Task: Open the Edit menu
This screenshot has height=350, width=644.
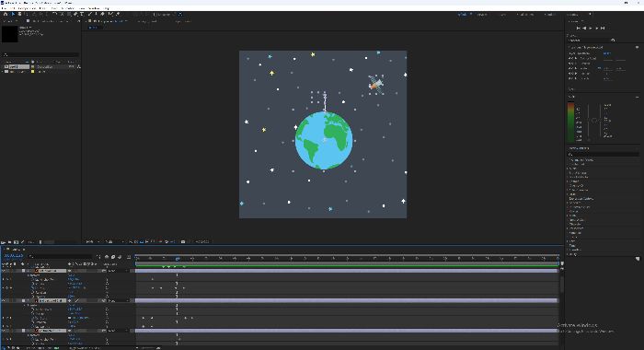Action: tap(13, 8)
